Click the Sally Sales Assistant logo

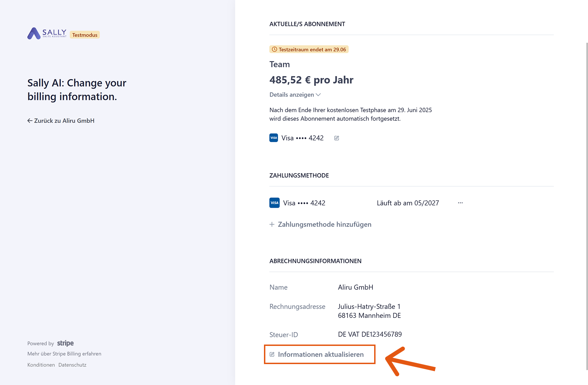47,33
